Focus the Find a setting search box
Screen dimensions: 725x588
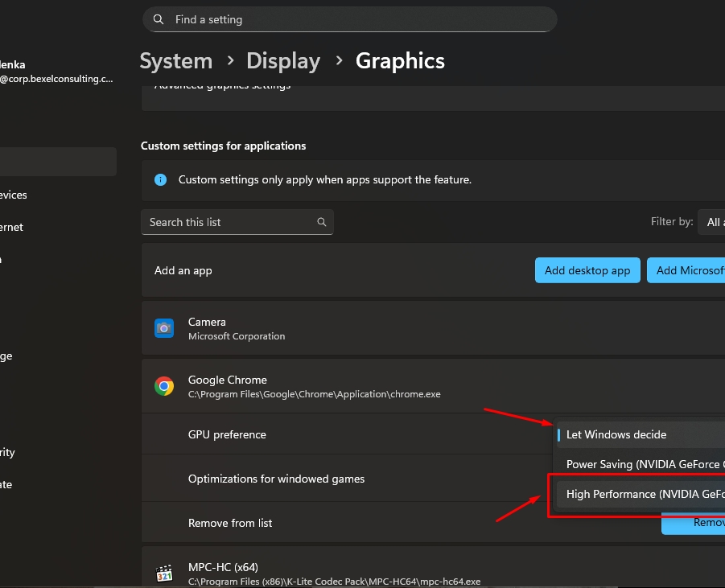click(x=354, y=19)
